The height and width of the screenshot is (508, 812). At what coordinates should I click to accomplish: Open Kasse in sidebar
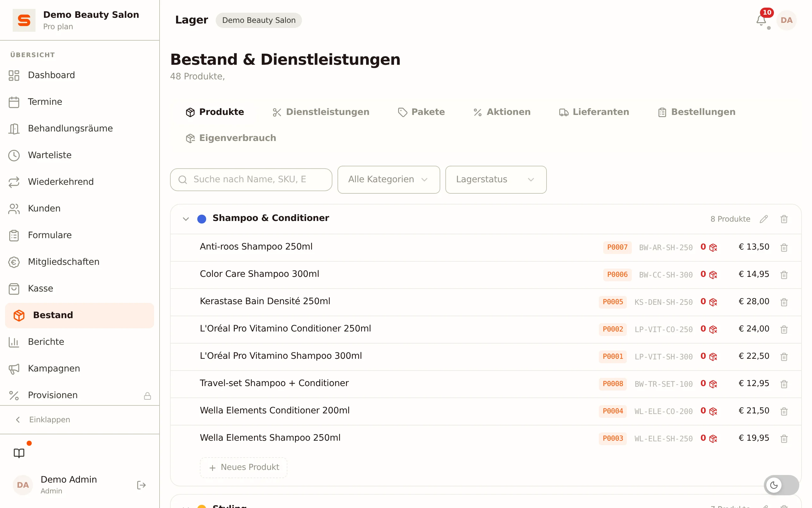80,289
